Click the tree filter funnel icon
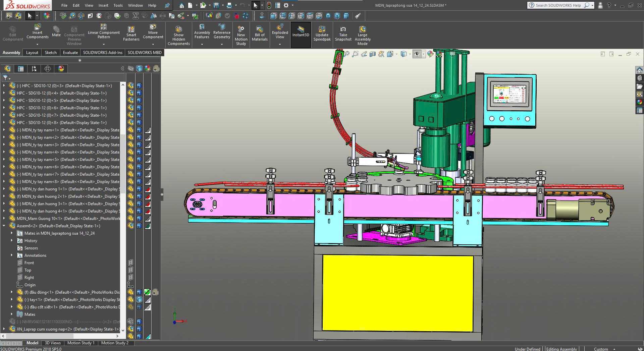 (5, 78)
